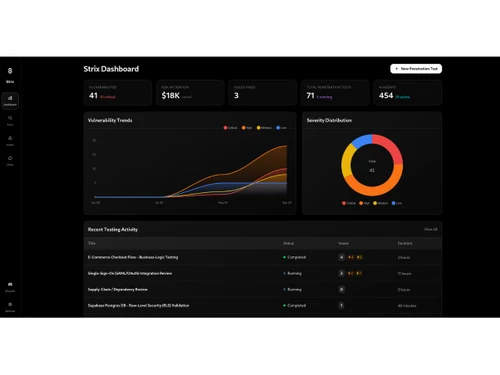Click the Recent Testing Activity panel title
500x375 pixels.
tap(113, 229)
